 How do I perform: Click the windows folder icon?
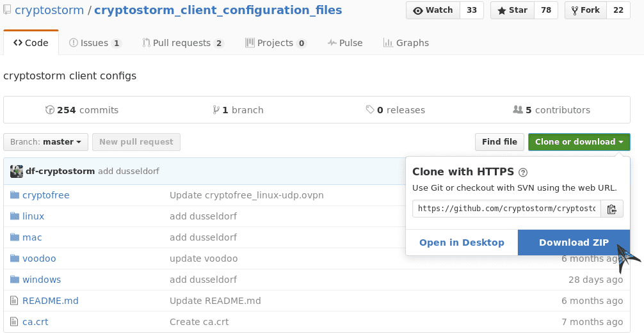click(15, 280)
